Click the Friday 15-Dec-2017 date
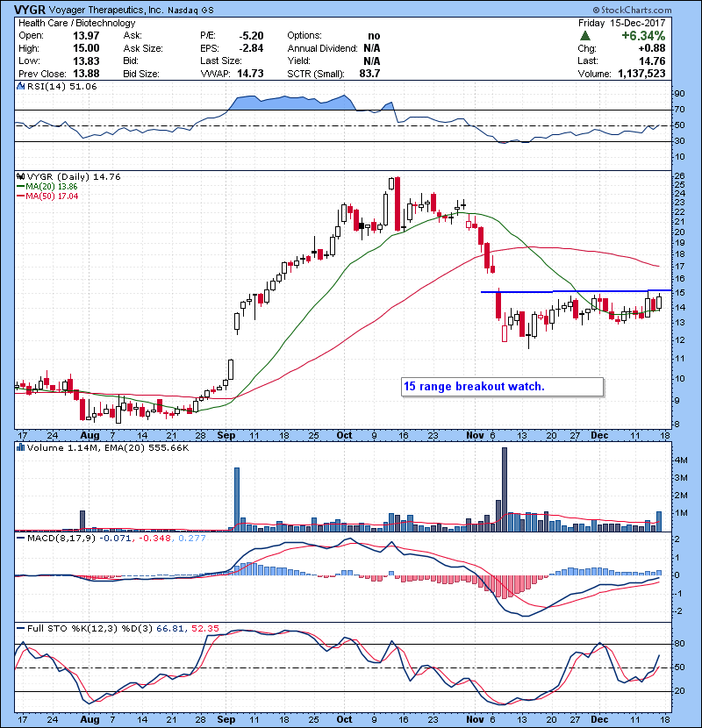The width and height of the screenshot is (702, 728). click(x=621, y=23)
